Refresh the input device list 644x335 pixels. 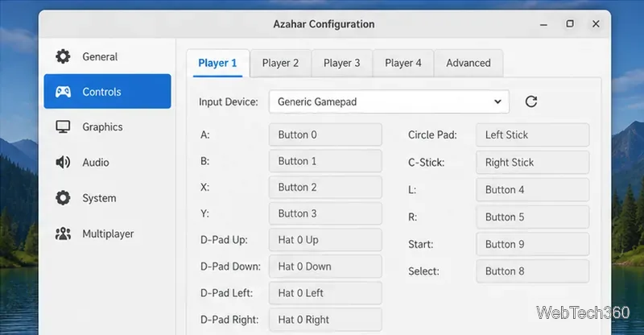531,101
